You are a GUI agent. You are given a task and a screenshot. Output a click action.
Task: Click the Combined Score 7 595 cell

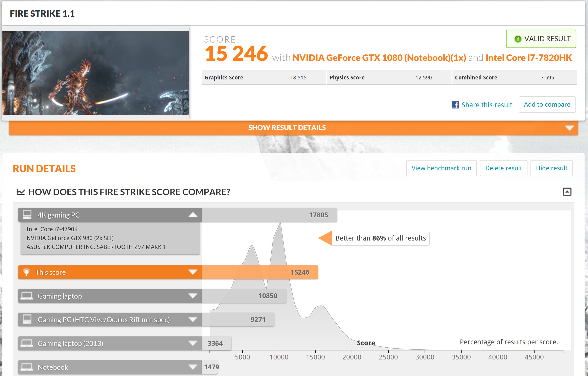pos(514,78)
